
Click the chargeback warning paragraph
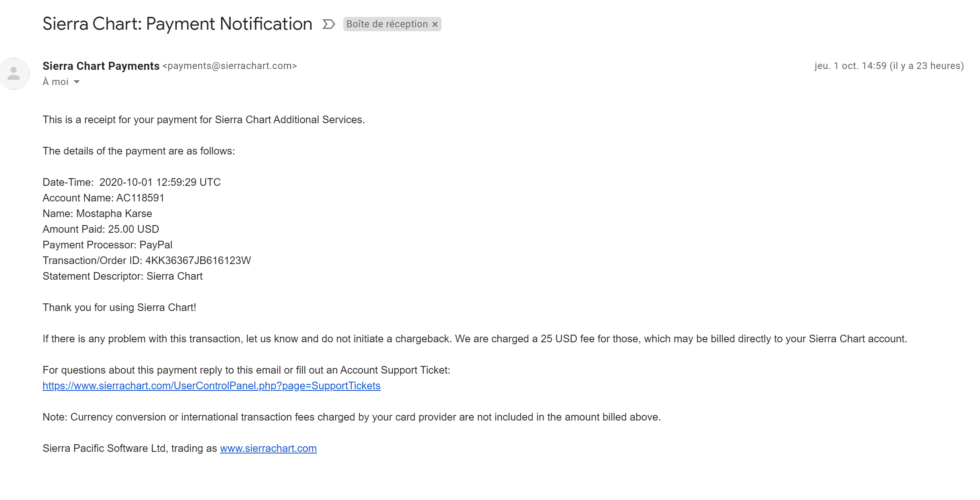coord(475,339)
